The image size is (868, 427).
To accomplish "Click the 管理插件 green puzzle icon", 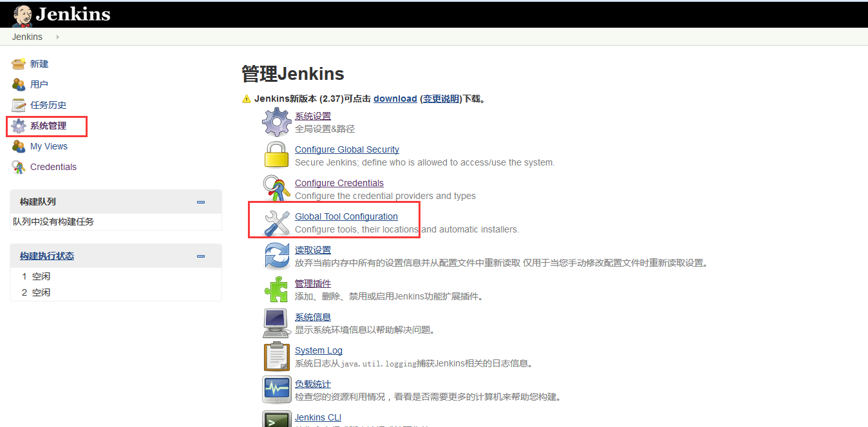I will 277,289.
